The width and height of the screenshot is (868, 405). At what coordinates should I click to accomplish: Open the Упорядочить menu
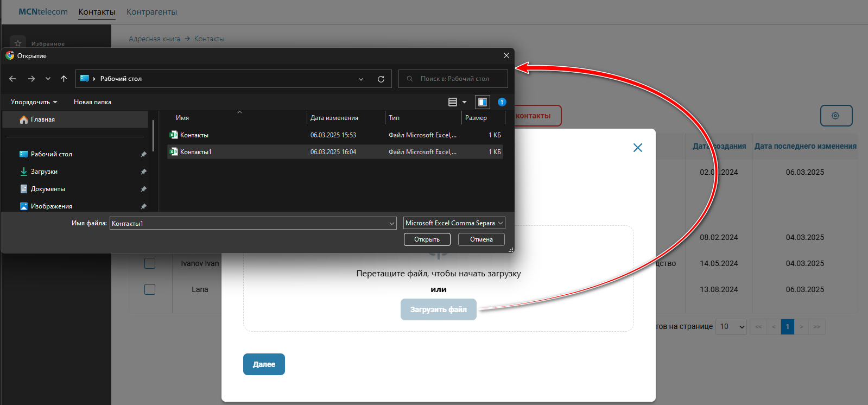click(x=34, y=102)
